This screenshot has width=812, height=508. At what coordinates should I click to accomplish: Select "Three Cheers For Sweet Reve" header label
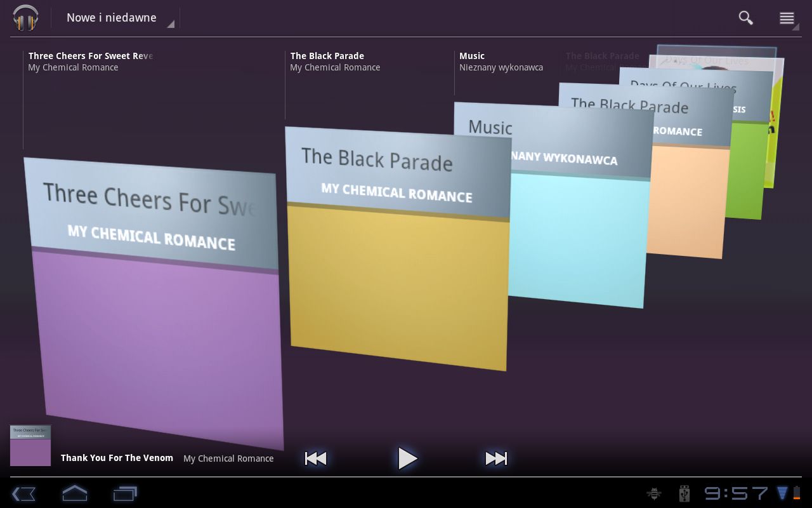click(x=91, y=56)
